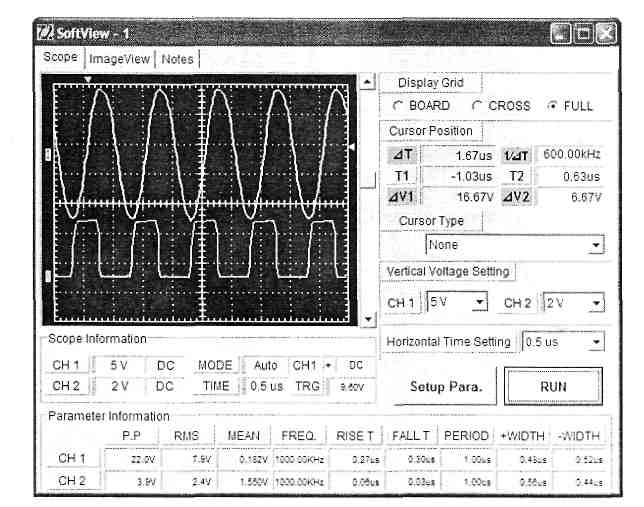
Task: Open the CH 1 voltage dropdown
Action: pos(457,303)
